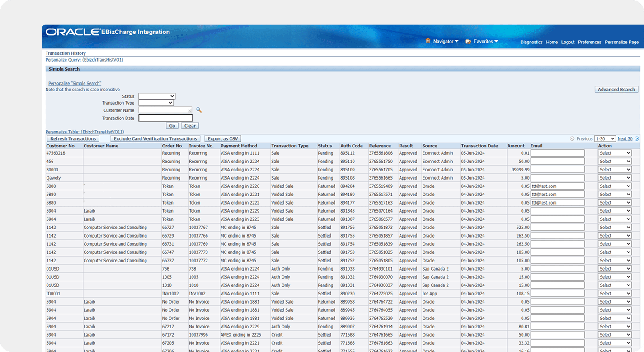Select AMEX ending in 2225 cell
The image size is (644, 352).
tap(241, 335)
